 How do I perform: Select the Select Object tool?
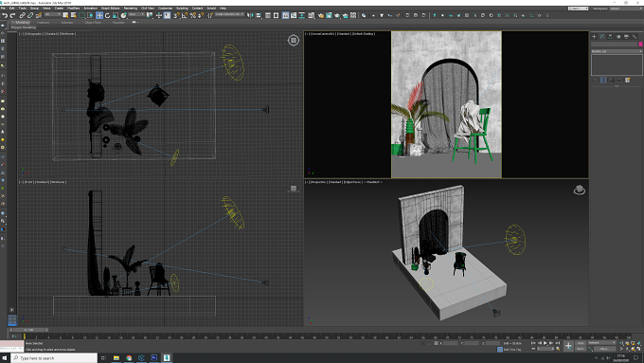coord(65,15)
